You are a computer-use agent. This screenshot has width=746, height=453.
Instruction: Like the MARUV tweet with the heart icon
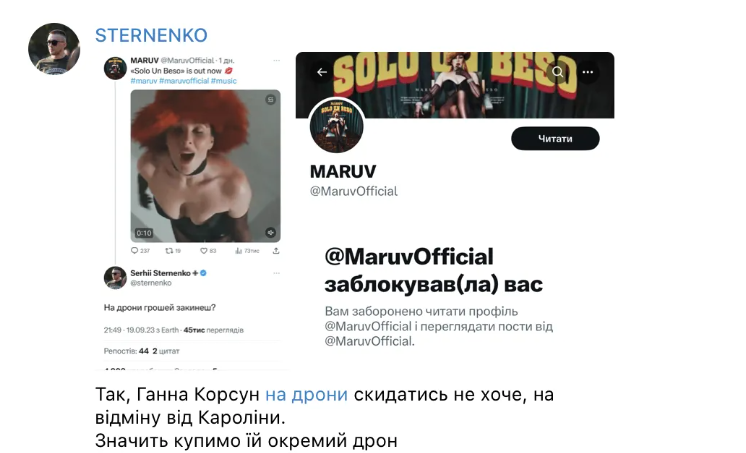[203, 250]
